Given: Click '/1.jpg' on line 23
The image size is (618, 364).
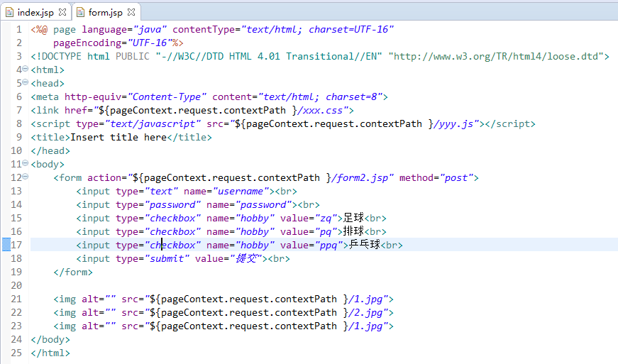Looking at the screenshot, I should point(365,326).
